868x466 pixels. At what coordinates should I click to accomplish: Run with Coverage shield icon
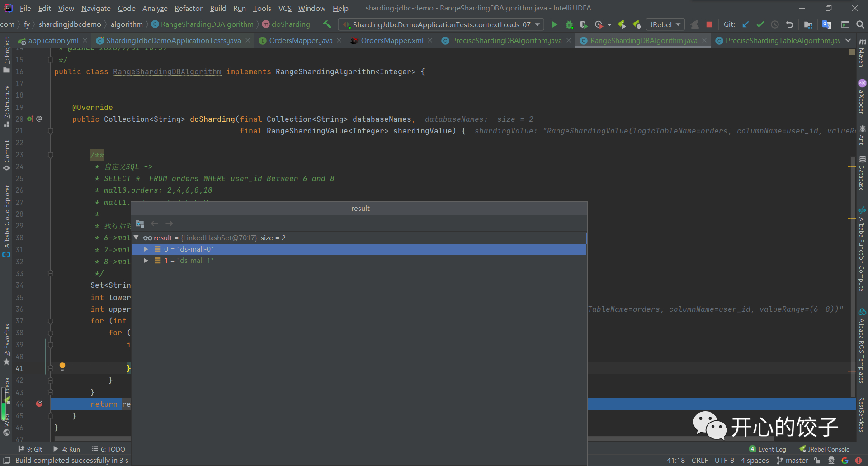click(584, 24)
